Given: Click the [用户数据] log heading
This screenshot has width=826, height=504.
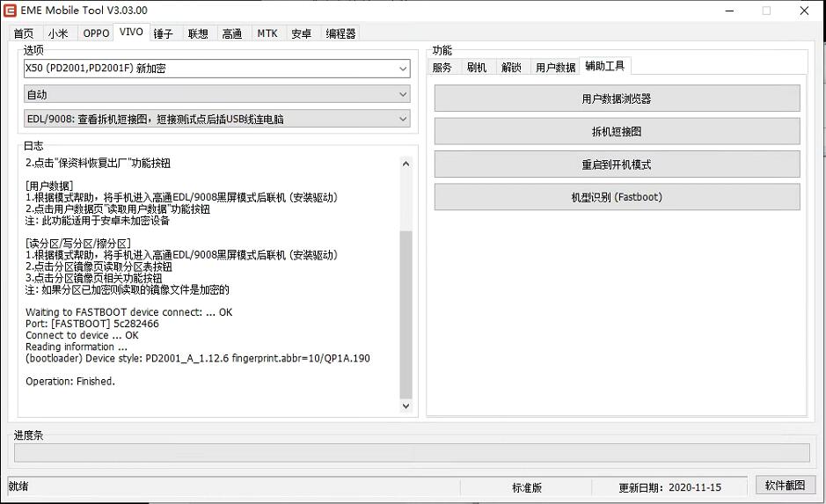Looking at the screenshot, I should [49, 186].
